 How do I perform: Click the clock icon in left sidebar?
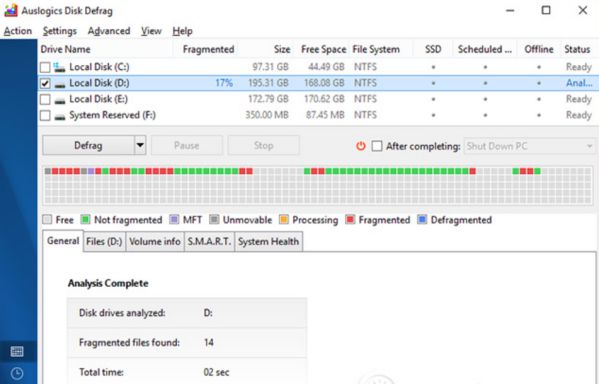tap(17, 373)
